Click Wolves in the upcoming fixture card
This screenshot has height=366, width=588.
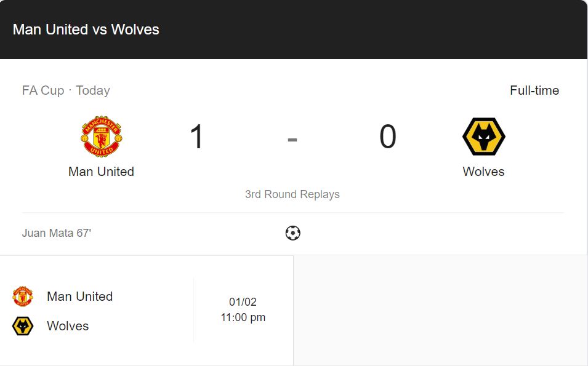(x=68, y=326)
